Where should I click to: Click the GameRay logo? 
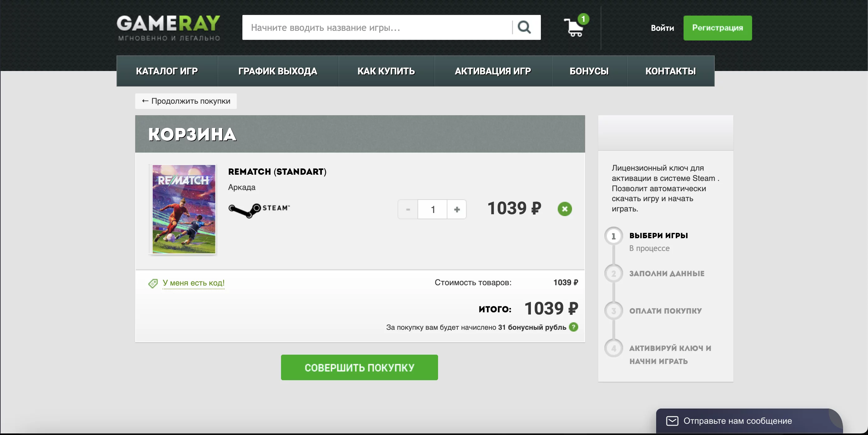tap(169, 28)
